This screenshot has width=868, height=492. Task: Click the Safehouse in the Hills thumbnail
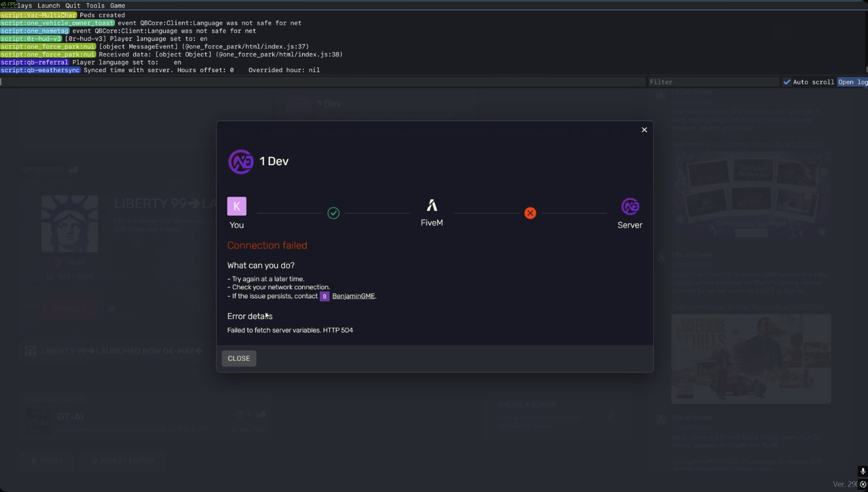(x=751, y=359)
